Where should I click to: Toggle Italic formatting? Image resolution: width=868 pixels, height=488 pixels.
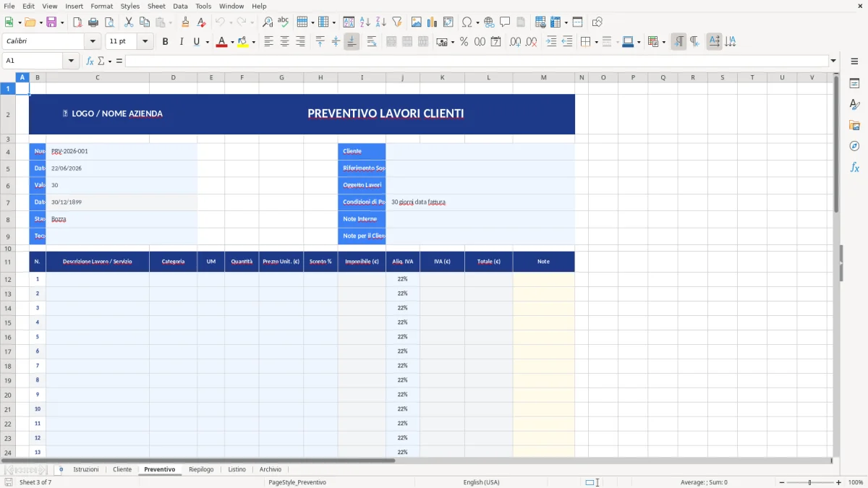(x=181, y=42)
